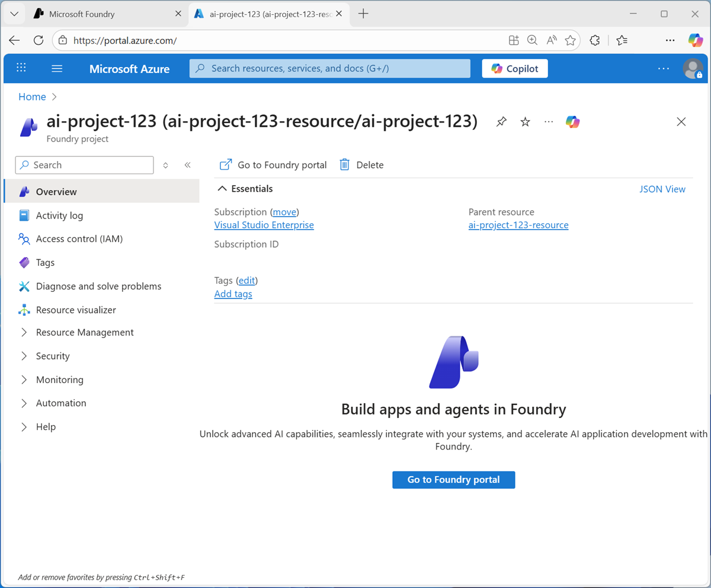Pin ai-project-123 to a dashboard

501,121
